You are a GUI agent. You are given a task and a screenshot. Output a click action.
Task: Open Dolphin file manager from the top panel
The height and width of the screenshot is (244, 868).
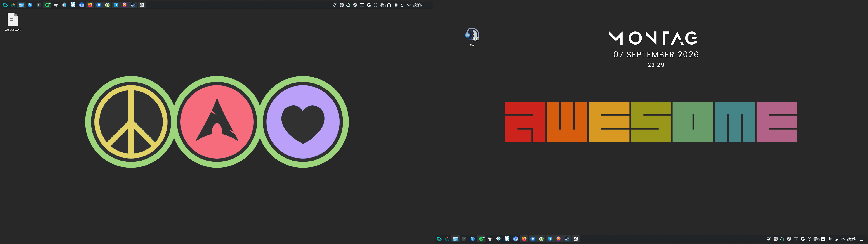pyautogui.click(x=21, y=5)
